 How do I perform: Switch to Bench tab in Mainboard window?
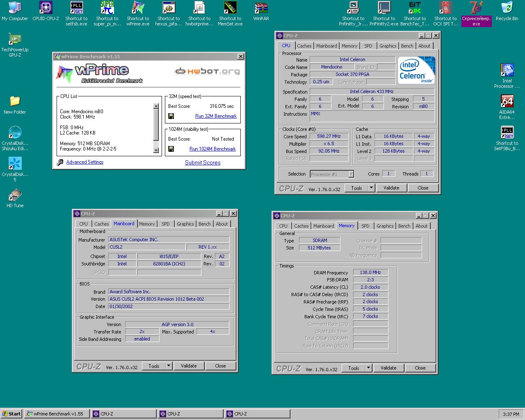204,224
